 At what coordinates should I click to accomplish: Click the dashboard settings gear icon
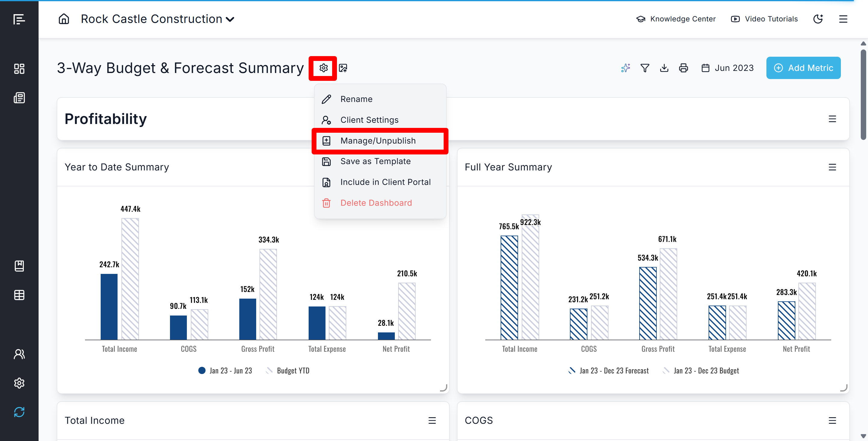tap(323, 68)
